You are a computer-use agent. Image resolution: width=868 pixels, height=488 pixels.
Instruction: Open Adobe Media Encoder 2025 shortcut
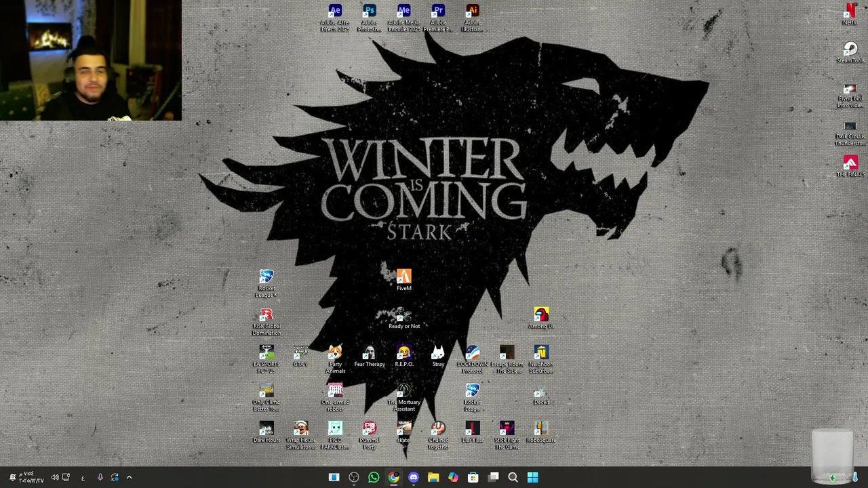point(404,18)
